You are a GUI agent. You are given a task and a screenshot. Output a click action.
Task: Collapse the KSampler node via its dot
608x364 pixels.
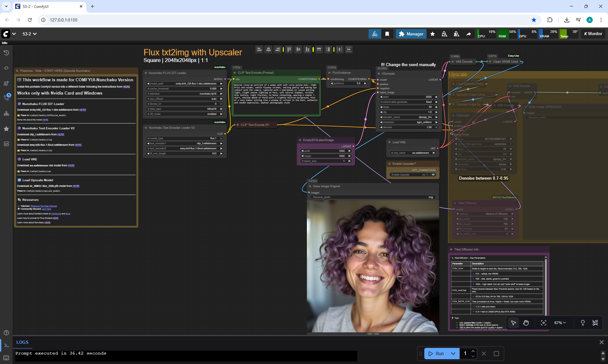tap(379, 74)
